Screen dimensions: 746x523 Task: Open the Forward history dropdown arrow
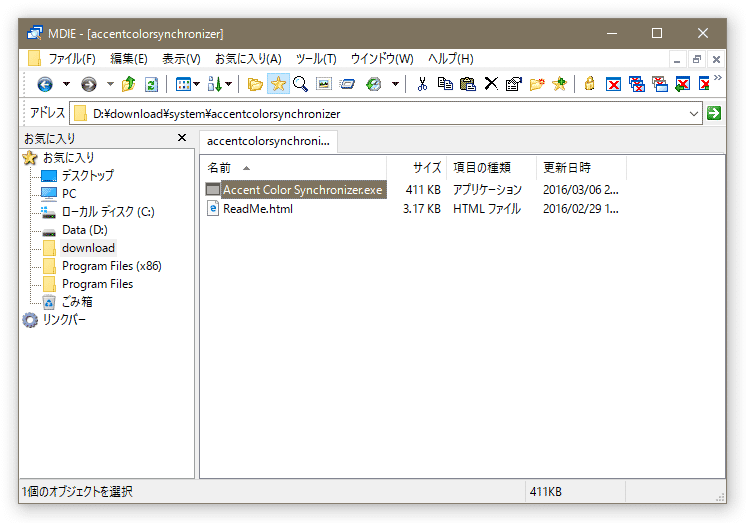point(110,84)
